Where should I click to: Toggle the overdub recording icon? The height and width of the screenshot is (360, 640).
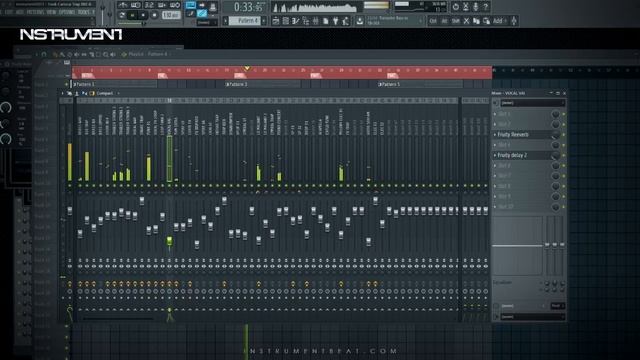point(162,5)
